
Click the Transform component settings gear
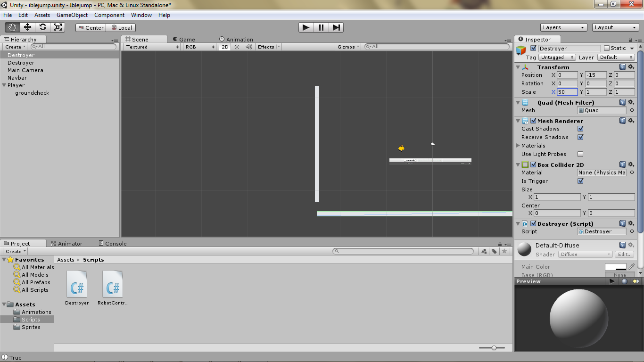coord(631,67)
